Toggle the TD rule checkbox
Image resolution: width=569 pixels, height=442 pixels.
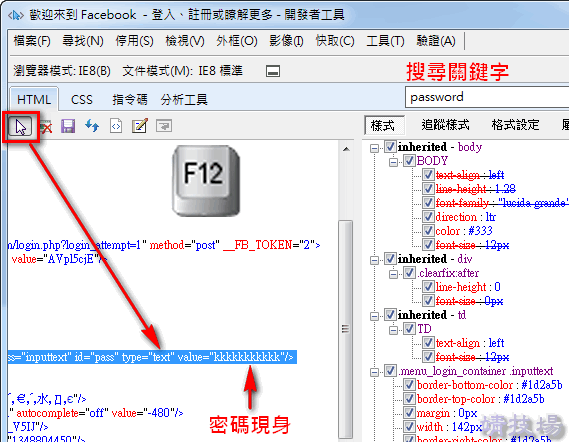[x=409, y=329]
